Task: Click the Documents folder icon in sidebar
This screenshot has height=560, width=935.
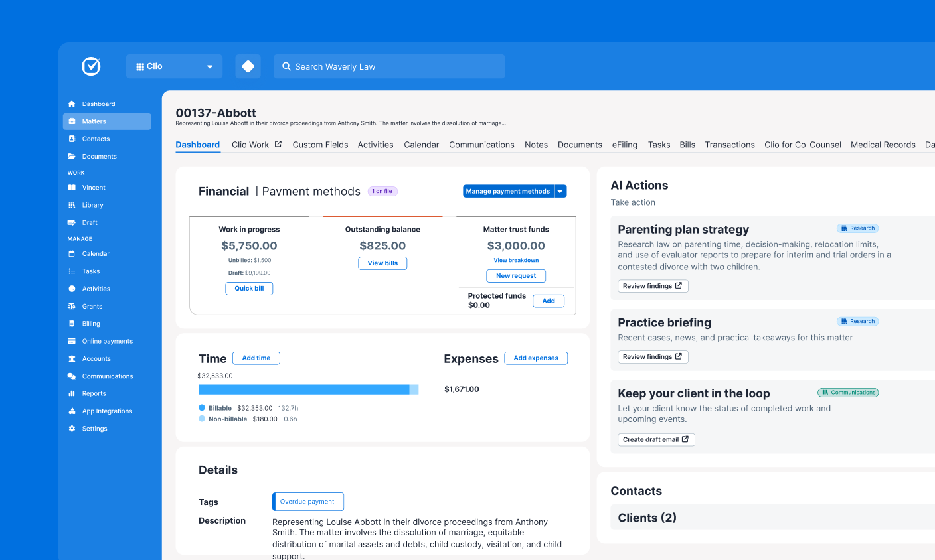Action: pos(72,157)
